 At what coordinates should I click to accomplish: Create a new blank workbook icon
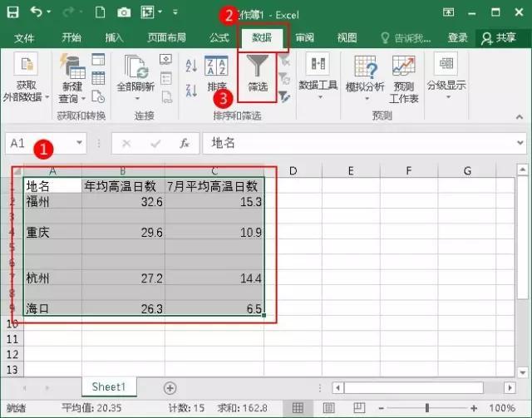click(x=100, y=12)
